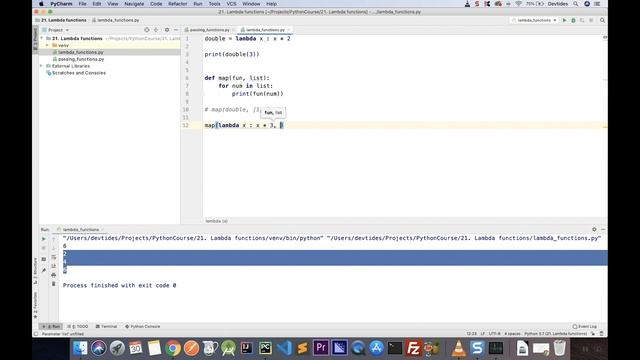Toggle the Favorites tool window stripe button
Screen dimensions: 640x360
[x=35, y=305]
